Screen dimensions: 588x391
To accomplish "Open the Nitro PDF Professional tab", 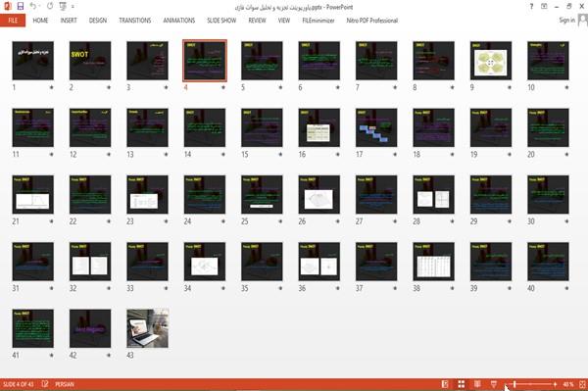I will click(x=372, y=21).
